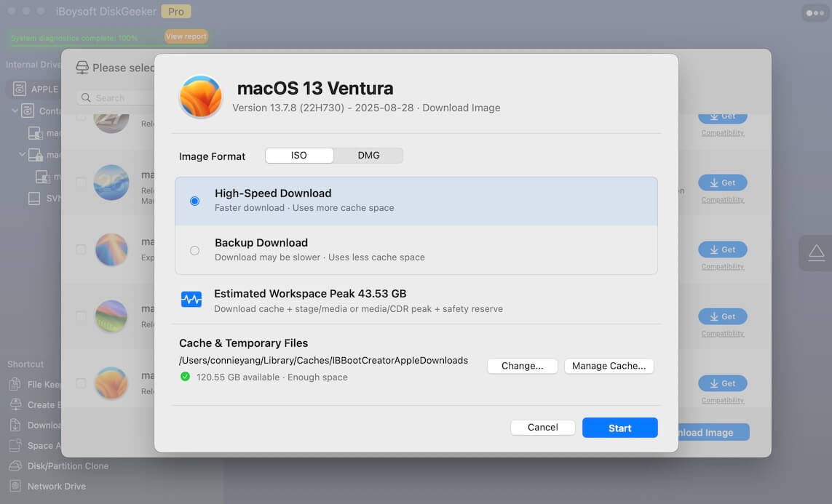Click Version 13.7.8 (22H730) subtitle text
Image resolution: width=832 pixels, height=504 pixels.
coord(288,108)
